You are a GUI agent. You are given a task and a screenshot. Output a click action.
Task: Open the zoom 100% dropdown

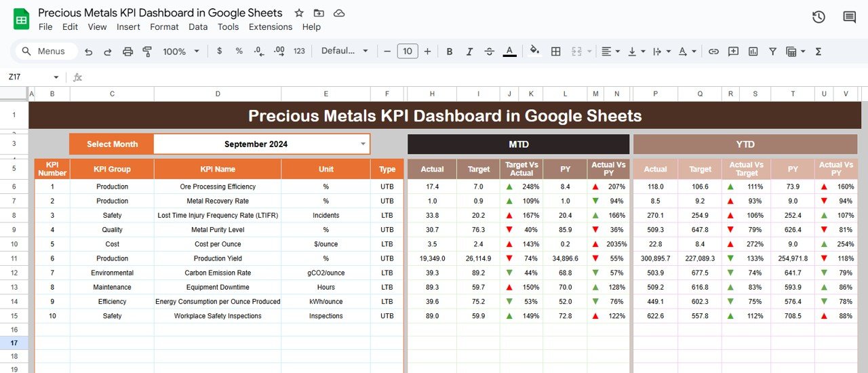point(181,51)
